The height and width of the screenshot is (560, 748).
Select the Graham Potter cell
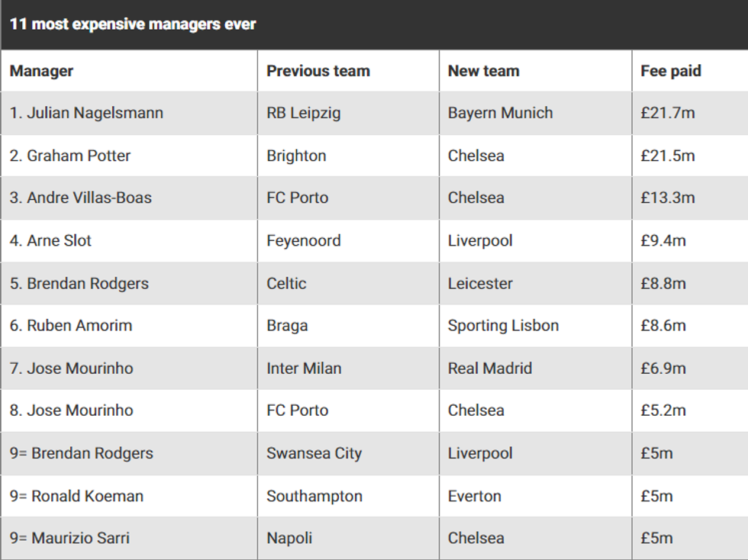coord(70,156)
